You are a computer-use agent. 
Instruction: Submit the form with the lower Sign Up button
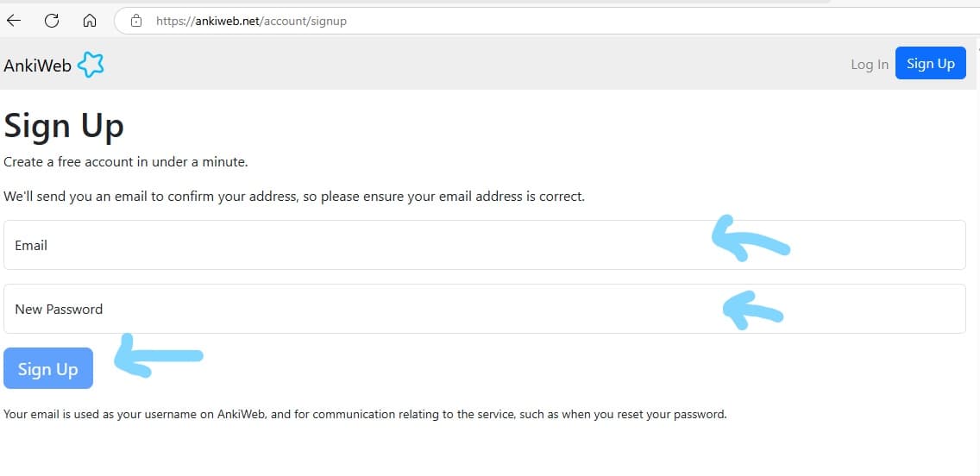(x=48, y=368)
